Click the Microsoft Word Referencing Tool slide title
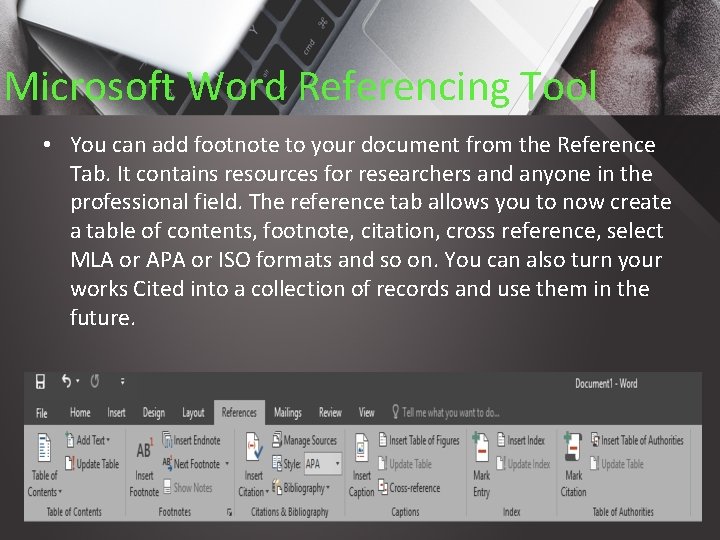Viewport: 720px width, 540px height. point(301,86)
